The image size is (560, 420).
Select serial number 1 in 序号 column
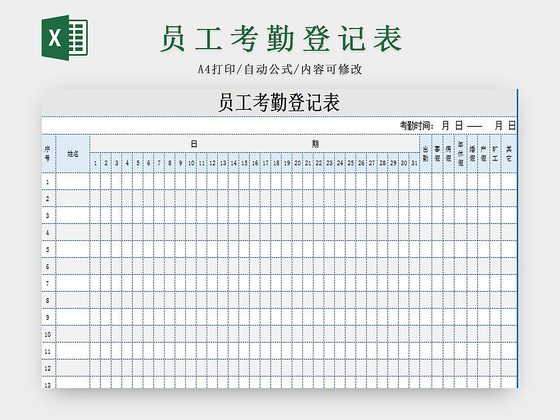point(48,182)
